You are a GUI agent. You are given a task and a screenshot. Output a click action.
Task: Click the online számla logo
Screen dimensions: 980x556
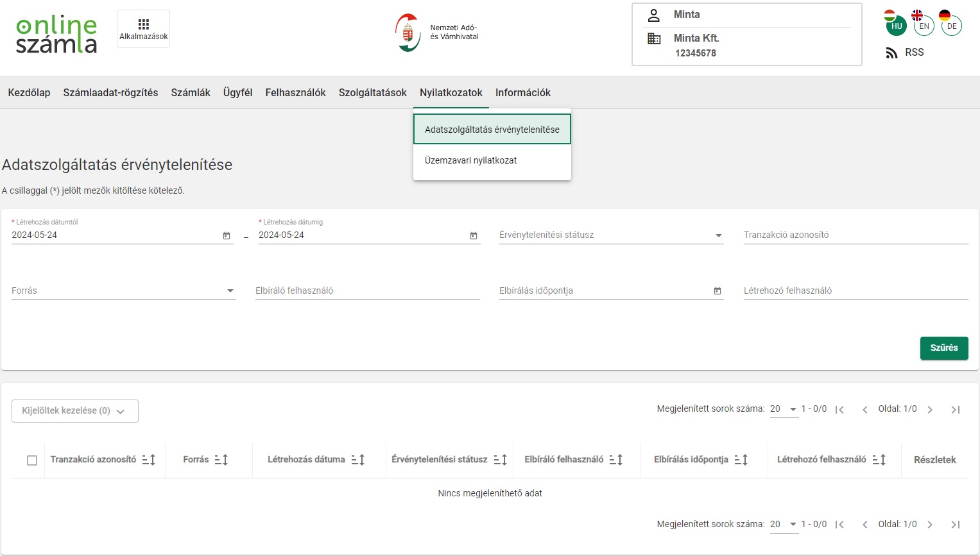(x=56, y=35)
